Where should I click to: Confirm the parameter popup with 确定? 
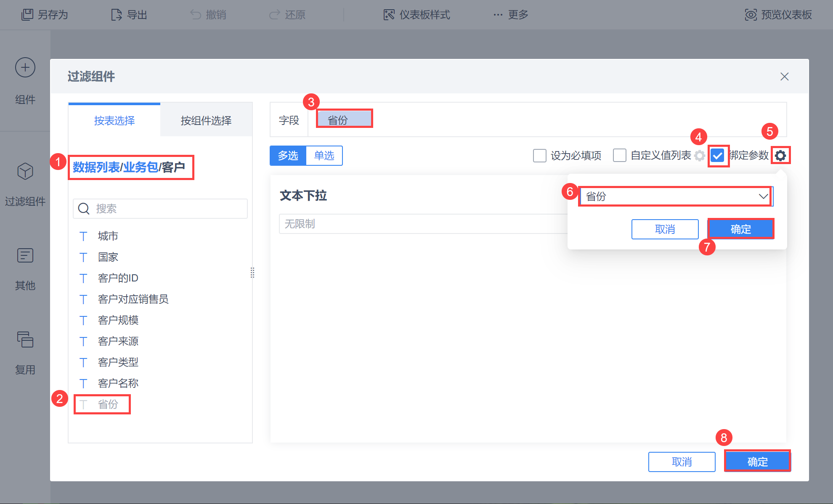[x=740, y=229]
